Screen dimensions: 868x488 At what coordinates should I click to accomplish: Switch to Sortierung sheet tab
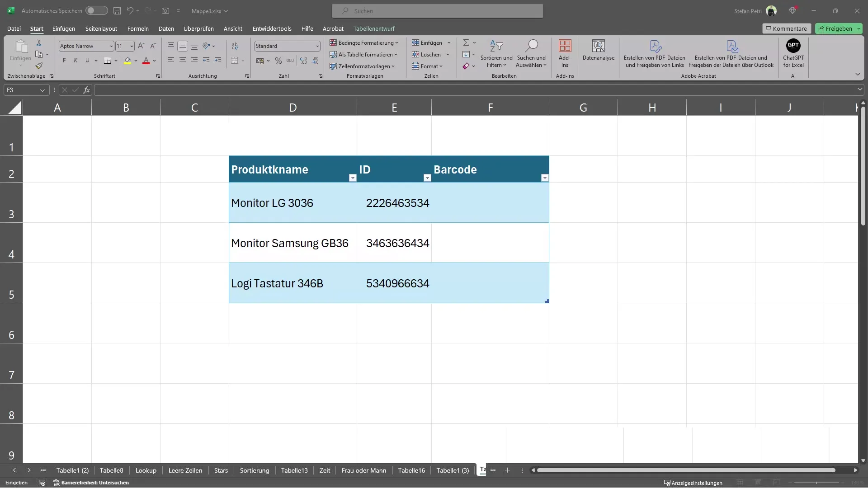(x=255, y=470)
